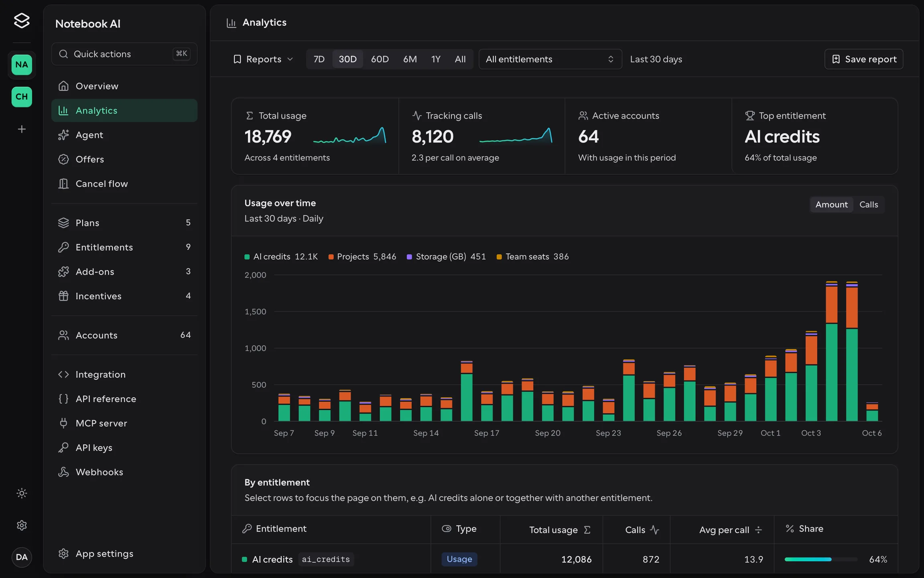924x578 pixels.
Task: Select the All time range
Action: [x=460, y=59]
